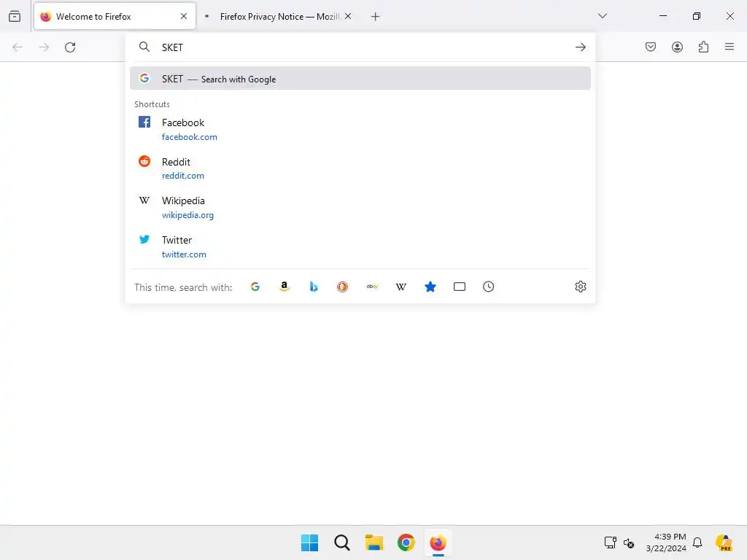The width and height of the screenshot is (747, 560).
Task: Open the Firefox account icon
Action: pos(677,47)
